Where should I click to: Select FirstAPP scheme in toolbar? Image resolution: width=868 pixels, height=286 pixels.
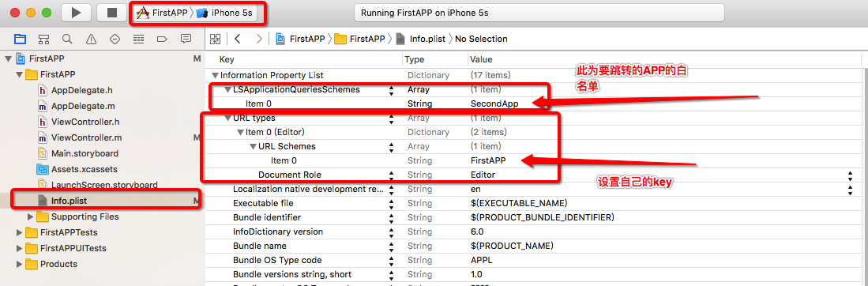pos(162,13)
